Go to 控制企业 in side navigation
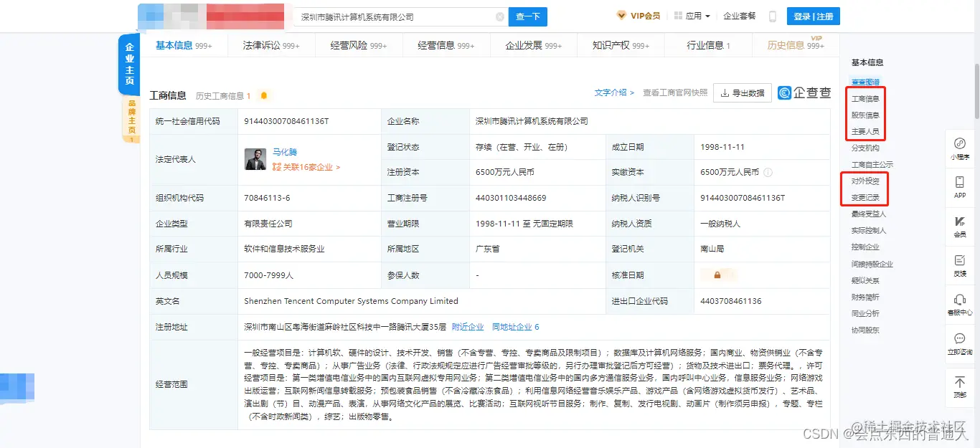The width and height of the screenshot is (980, 448). [865, 247]
